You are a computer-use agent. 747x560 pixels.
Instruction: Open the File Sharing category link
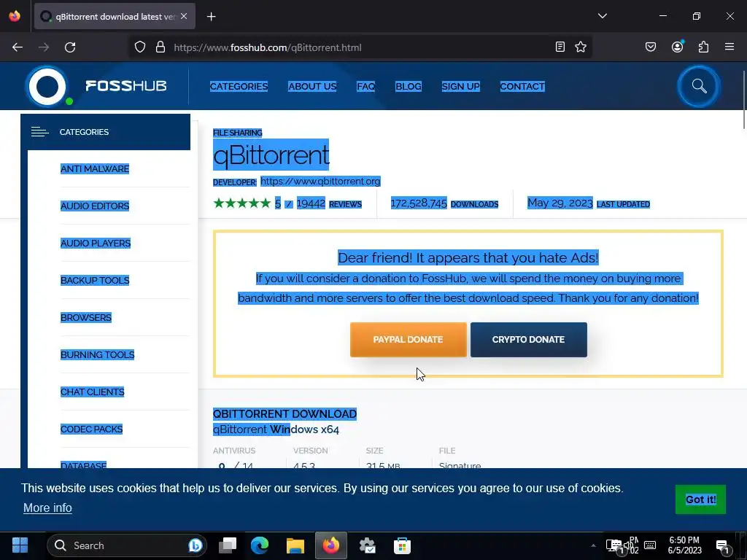coord(237,133)
